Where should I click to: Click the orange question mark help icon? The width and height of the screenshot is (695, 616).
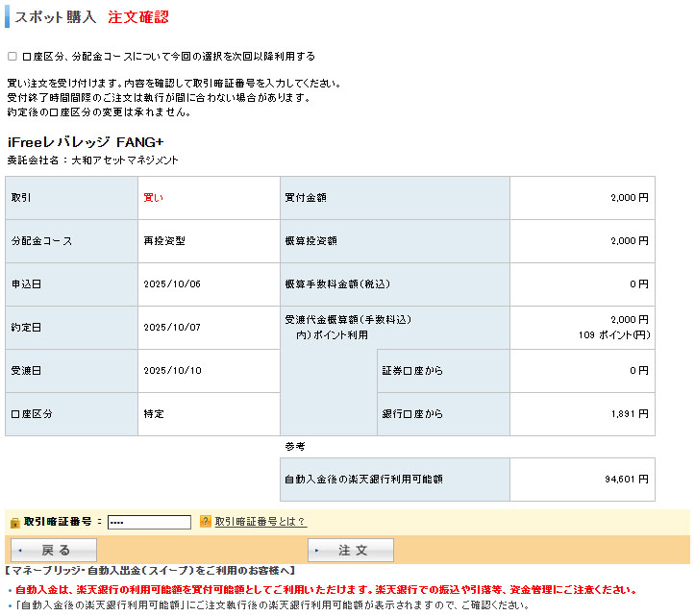205,522
